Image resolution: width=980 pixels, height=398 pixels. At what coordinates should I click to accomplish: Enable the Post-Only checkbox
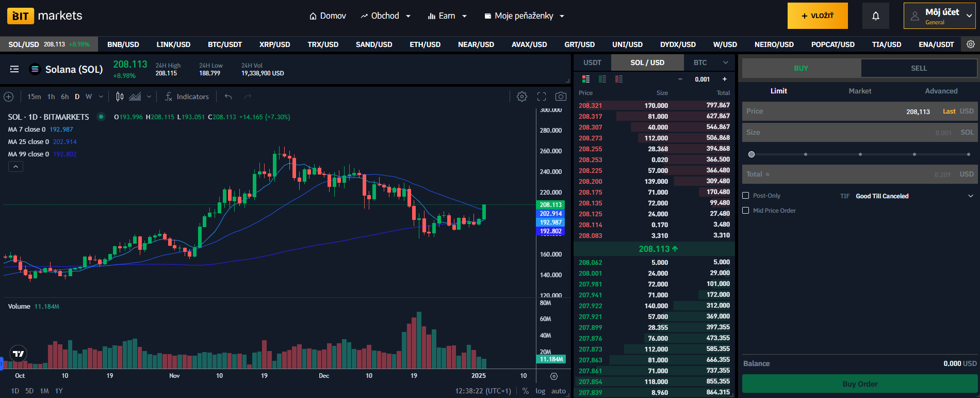pyautogui.click(x=745, y=196)
